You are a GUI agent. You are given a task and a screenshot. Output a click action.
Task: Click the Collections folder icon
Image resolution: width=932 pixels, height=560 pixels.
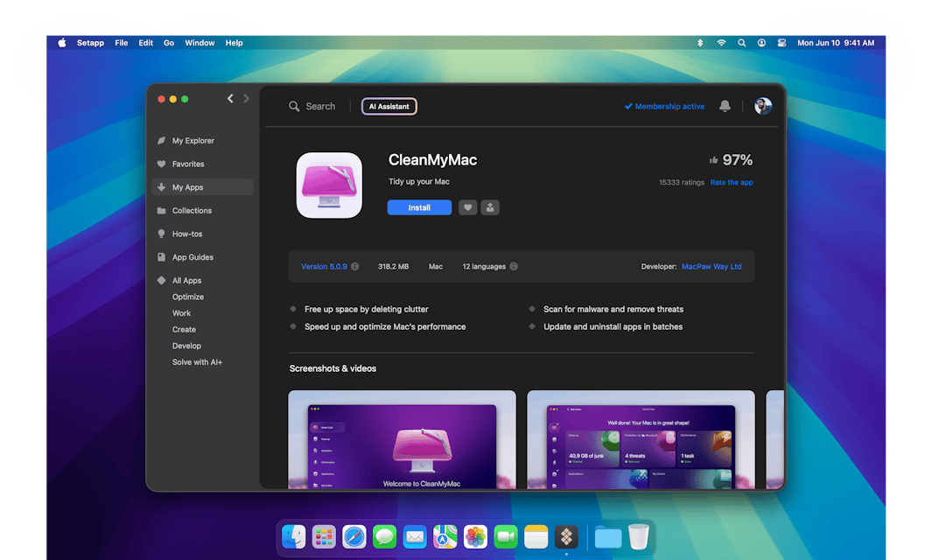point(161,211)
